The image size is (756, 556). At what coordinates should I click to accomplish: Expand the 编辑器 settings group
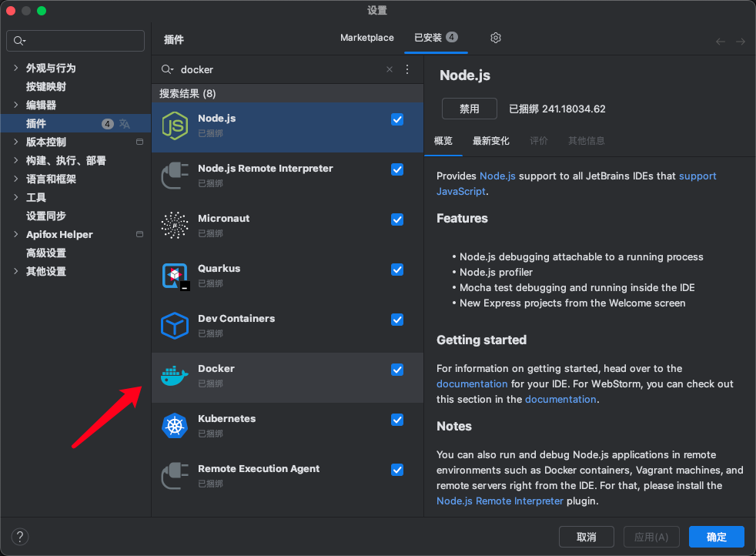tap(16, 105)
